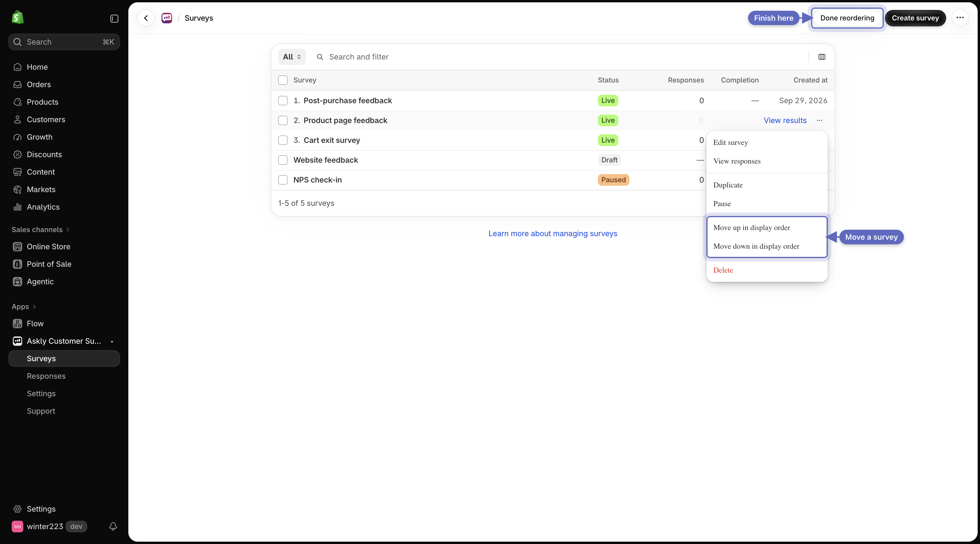Click the Shopify logo icon

[x=17, y=17]
